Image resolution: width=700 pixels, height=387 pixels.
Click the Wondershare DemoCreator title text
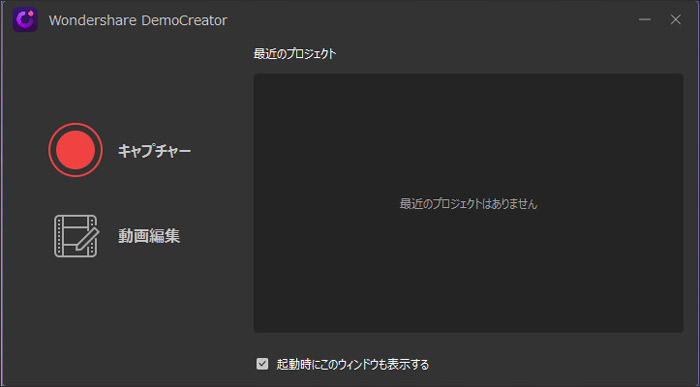point(138,20)
